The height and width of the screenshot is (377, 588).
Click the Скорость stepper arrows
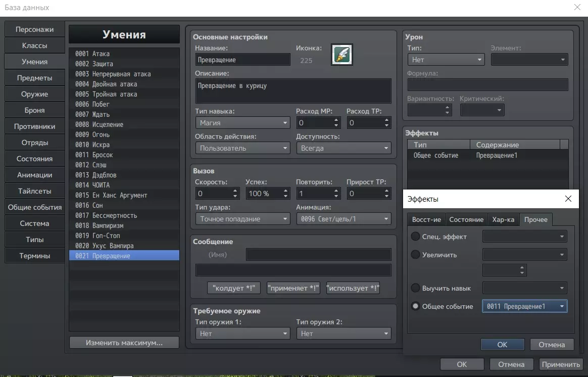235,193
